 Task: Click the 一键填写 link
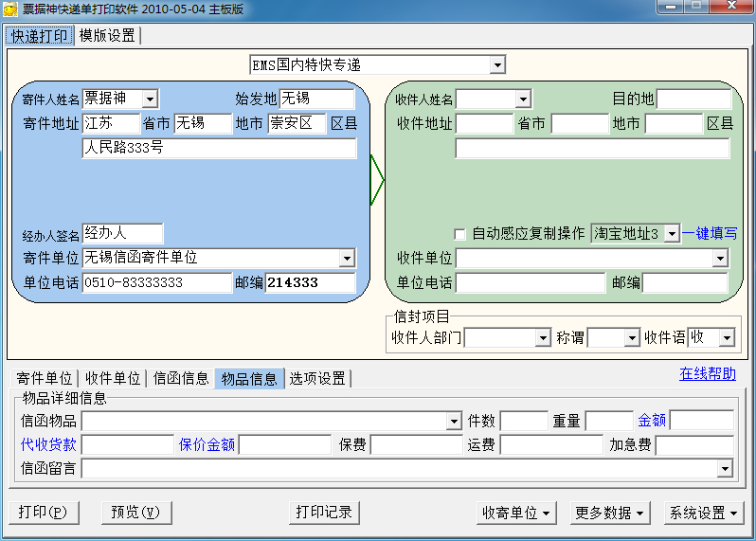710,233
